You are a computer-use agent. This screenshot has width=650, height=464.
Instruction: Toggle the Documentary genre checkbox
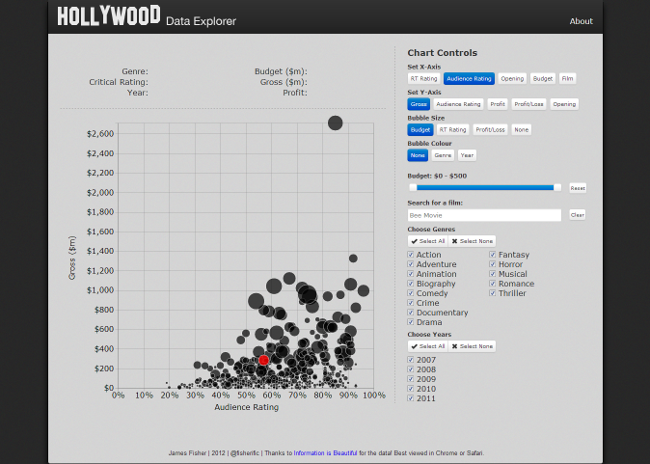(410, 313)
